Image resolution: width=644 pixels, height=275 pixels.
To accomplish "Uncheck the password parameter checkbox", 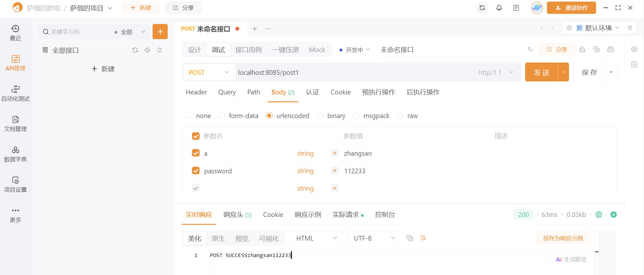I will pyautogui.click(x=196, y=171).
